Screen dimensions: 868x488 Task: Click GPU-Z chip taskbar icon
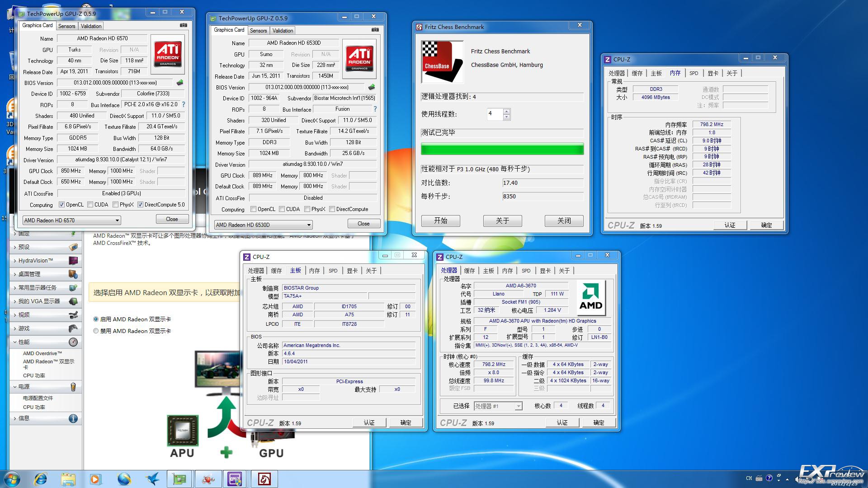click(179, 479)
